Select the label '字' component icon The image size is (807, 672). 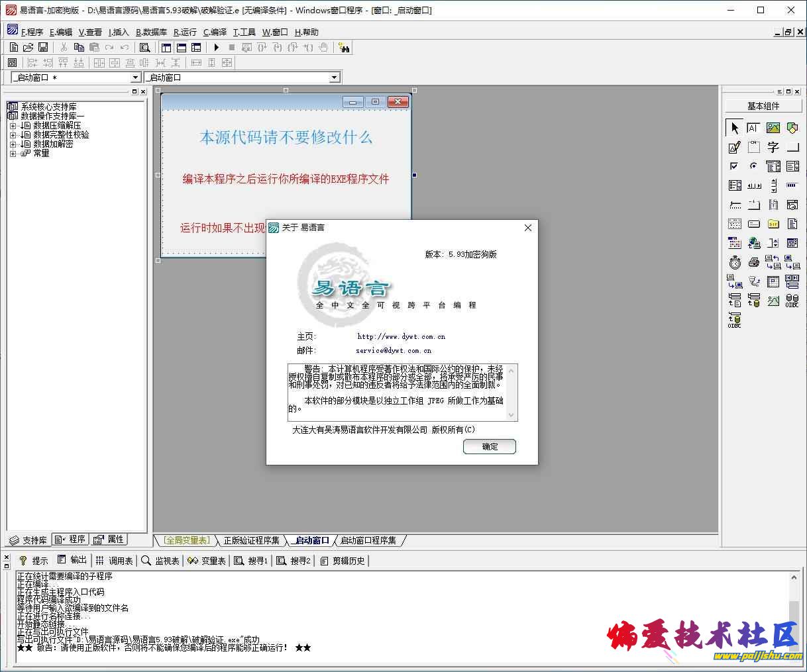(x=773, y=147)
